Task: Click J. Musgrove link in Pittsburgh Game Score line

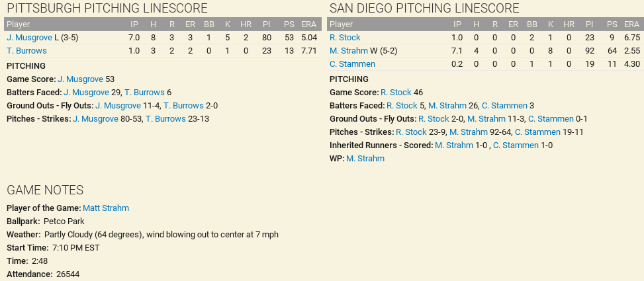Action: 80,79
